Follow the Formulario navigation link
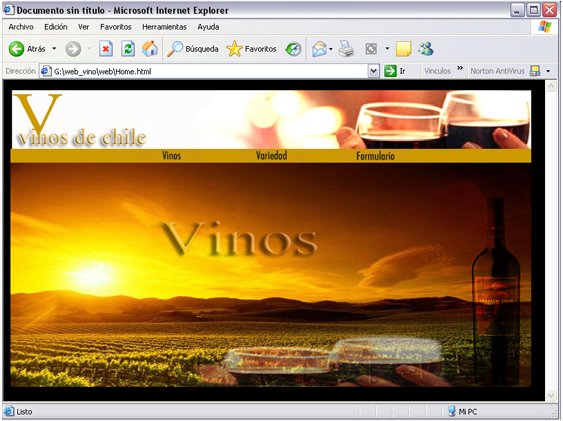The height and width of the screenshot is (421, 563). (376, 156)
